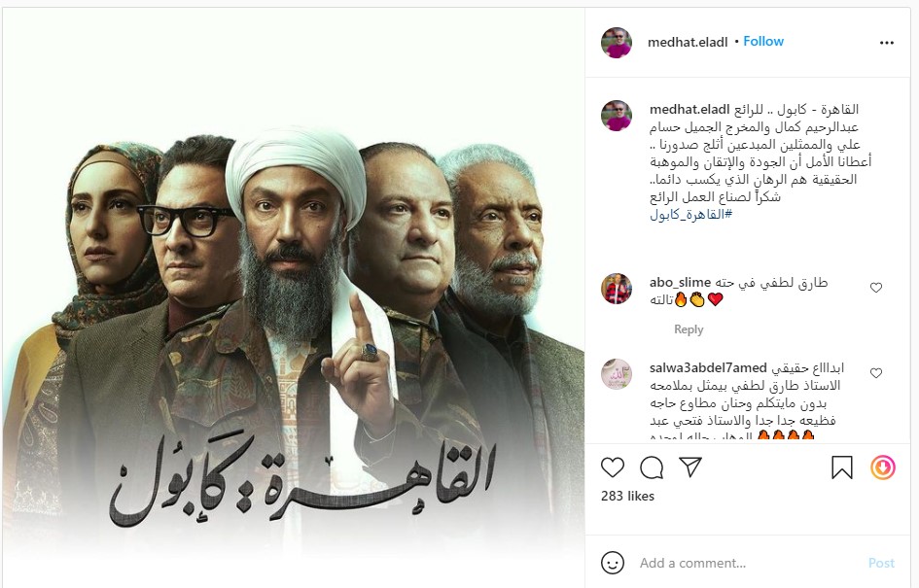Like the post with the heart icon
919x588 pixels.
tap(613, 467)
